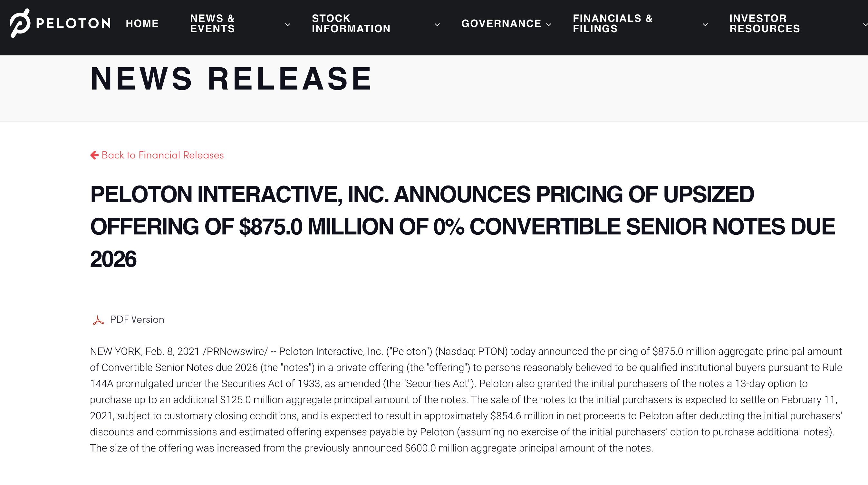868x485 pixels.
Task: Select the Stock Information menu item
Action: (x=351, y=24)
